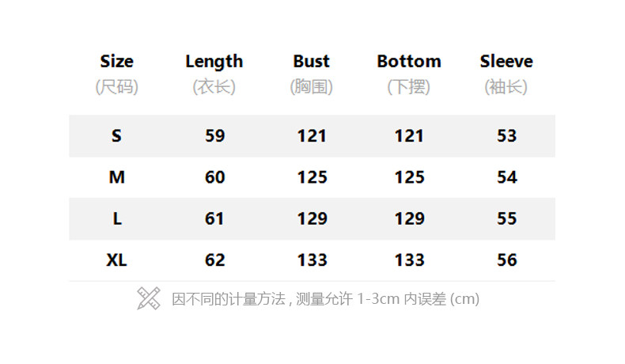Select the L size row label
This screenshot has width=625, height=364.
point(116,218)
